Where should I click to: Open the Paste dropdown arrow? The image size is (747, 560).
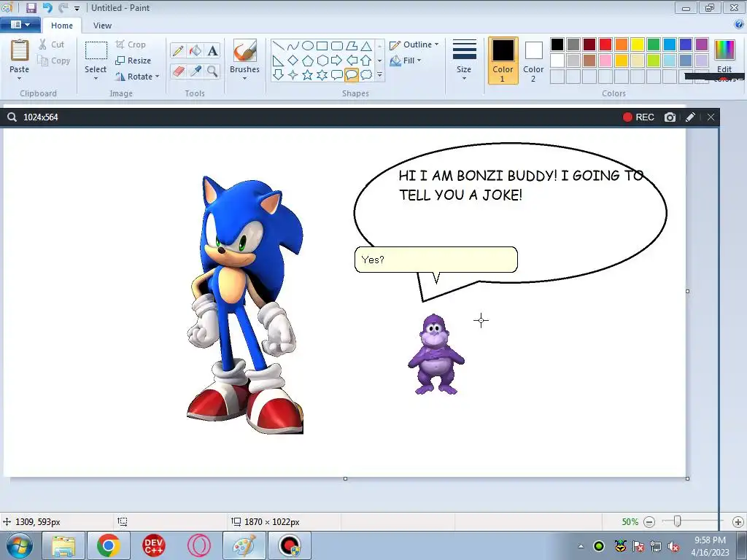(x=20, y=78)
